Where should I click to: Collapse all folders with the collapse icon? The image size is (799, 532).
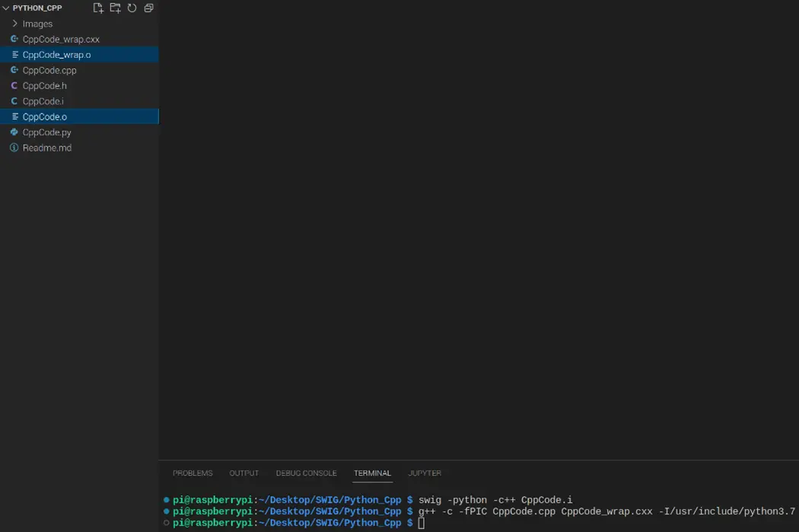pos(149,8)
